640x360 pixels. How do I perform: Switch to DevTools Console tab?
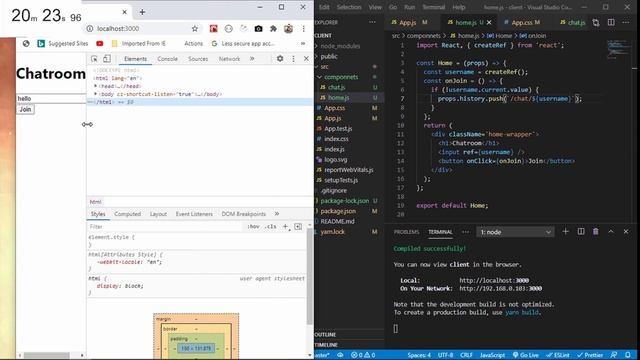[x=167, y=59]
